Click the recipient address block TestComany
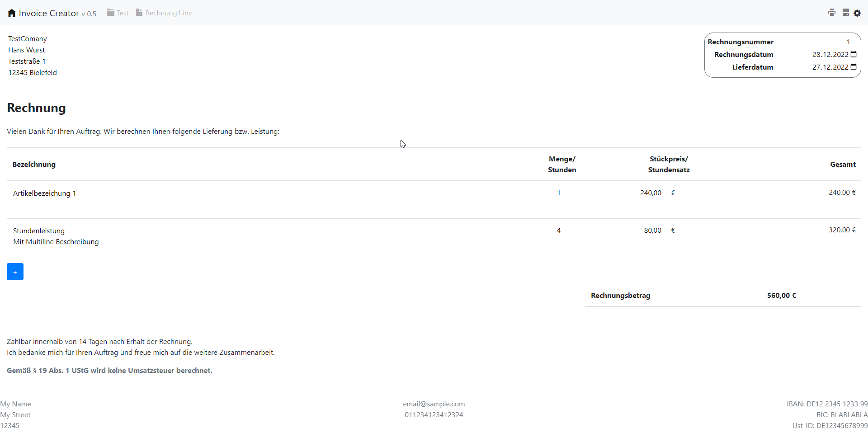 click(32, 56)
